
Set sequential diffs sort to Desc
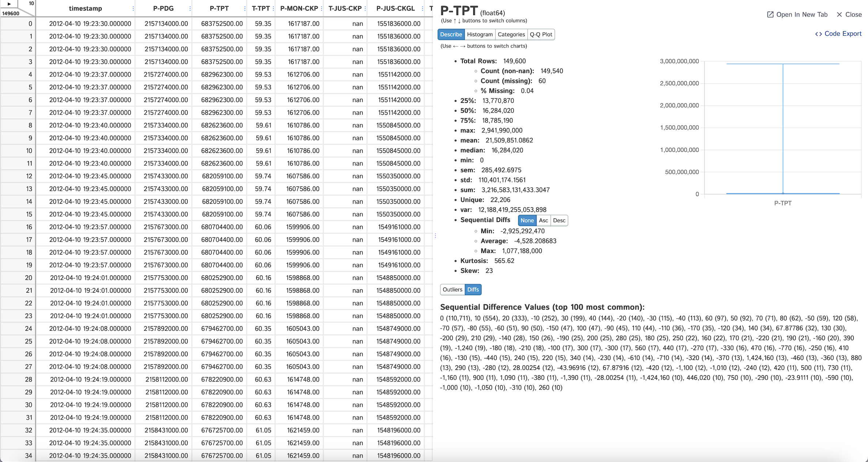[x=559, y=220]
